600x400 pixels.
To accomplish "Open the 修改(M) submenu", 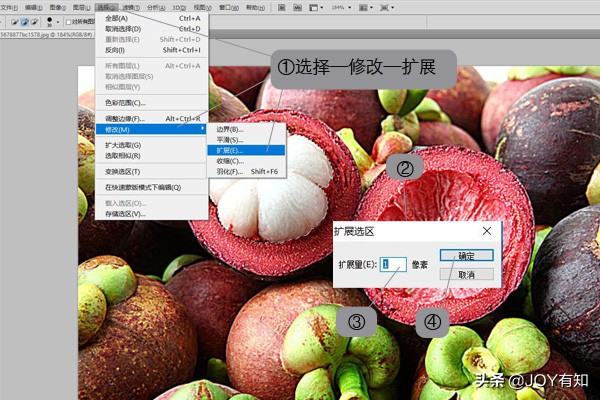I will click(151, 129).
